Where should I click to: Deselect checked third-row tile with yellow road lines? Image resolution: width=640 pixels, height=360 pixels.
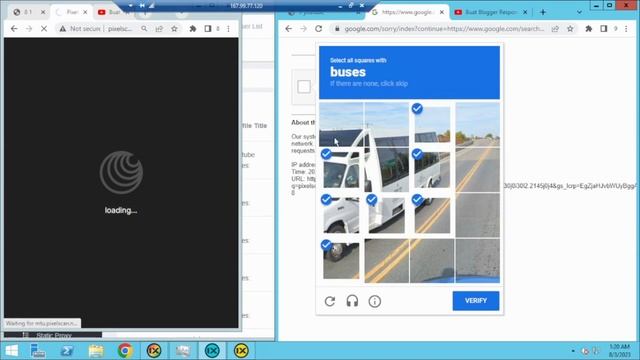point(432,216)
